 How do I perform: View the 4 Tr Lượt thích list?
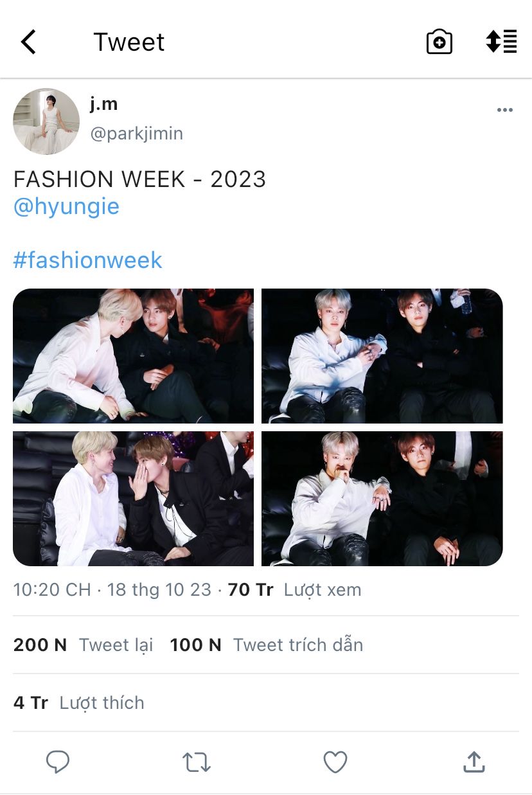(78, 703)
